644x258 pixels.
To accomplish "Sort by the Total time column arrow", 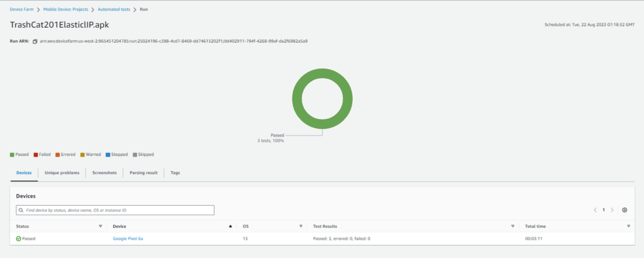I will point(628,227).
